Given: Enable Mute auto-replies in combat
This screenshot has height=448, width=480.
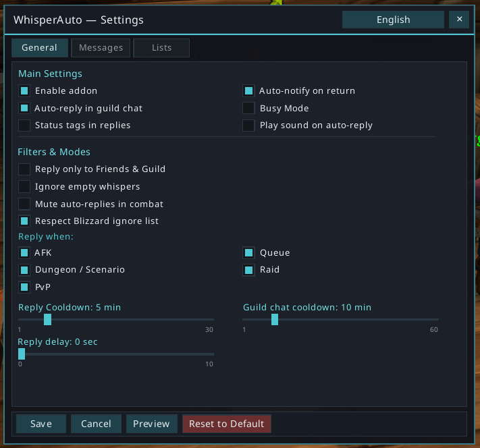Looking at the screenshot, I should (24, 204).
